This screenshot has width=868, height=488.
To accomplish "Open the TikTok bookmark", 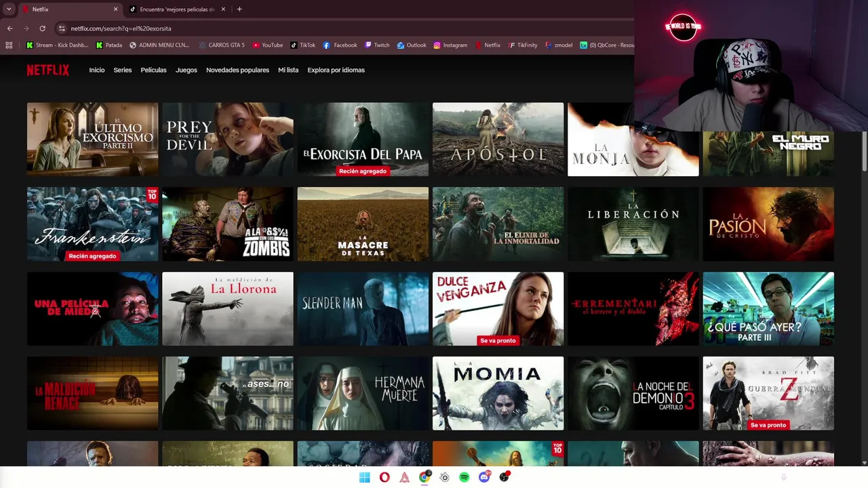I will point(303,45).
